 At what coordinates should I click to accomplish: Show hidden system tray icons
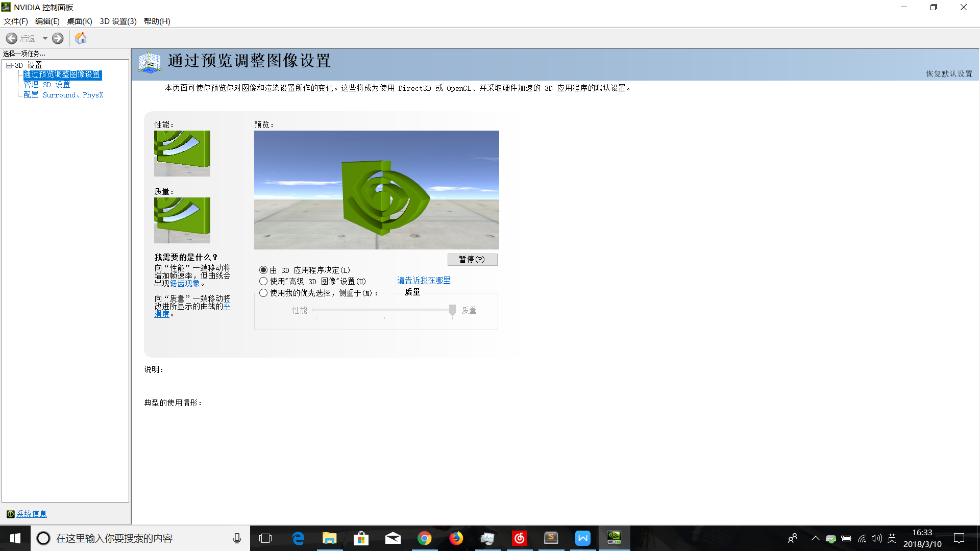point(815,538)
